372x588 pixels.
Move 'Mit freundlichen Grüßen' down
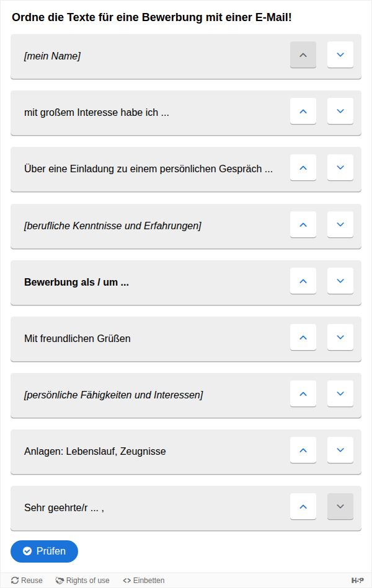pos(340,338)
